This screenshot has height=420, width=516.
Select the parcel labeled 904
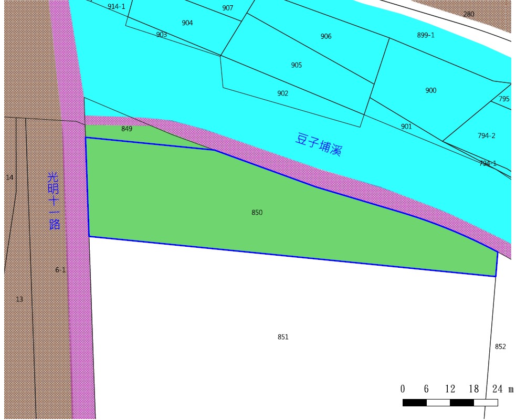[x=187, y=23]
